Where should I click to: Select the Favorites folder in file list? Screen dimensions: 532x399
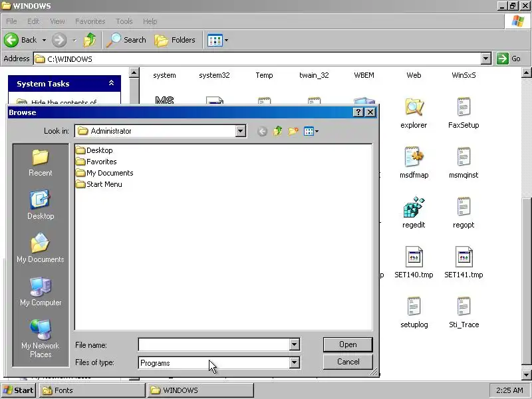96,162
